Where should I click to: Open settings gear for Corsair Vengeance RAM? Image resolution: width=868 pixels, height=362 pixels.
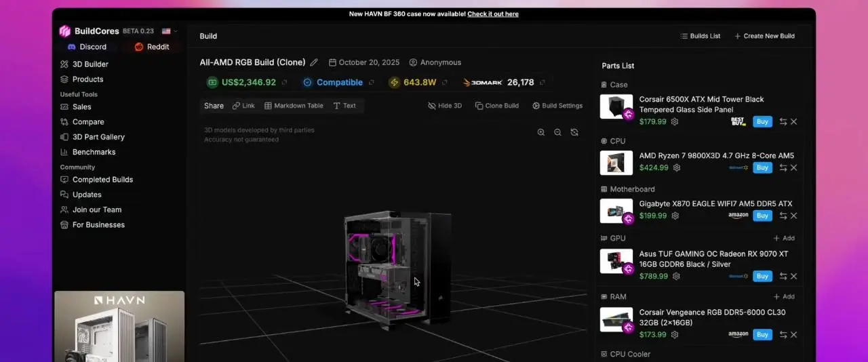click(675, 334)
